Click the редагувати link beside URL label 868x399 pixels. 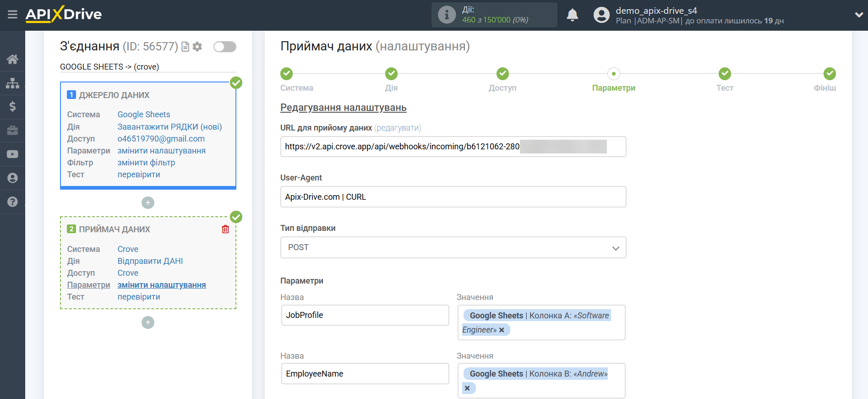(397, 128)
